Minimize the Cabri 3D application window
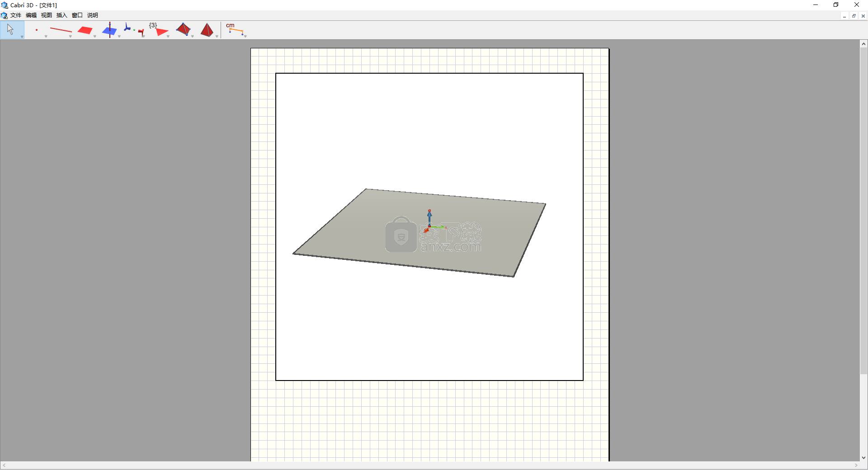 (816, 5)
